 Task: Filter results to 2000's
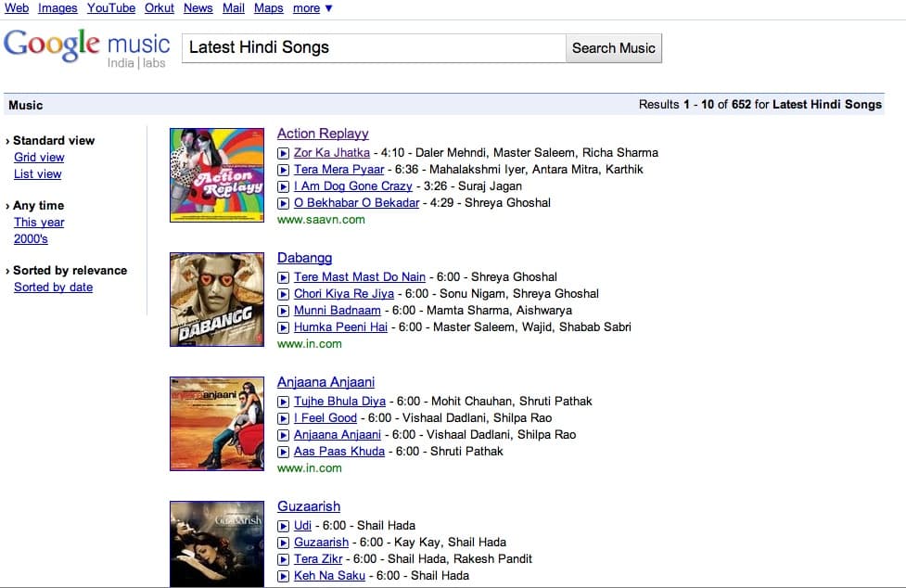tap(31, 239)
